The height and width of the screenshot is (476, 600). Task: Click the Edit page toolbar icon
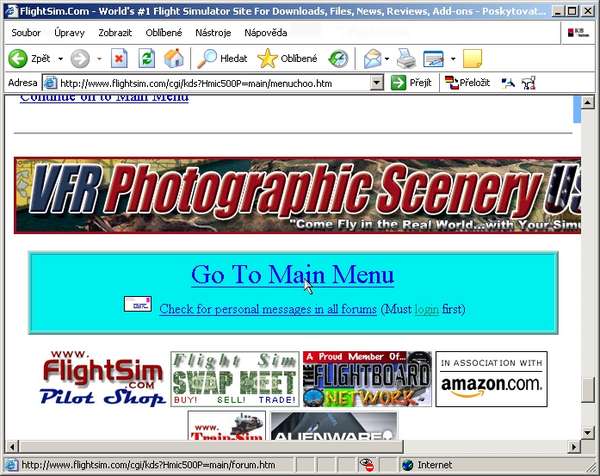click(434, 59)
